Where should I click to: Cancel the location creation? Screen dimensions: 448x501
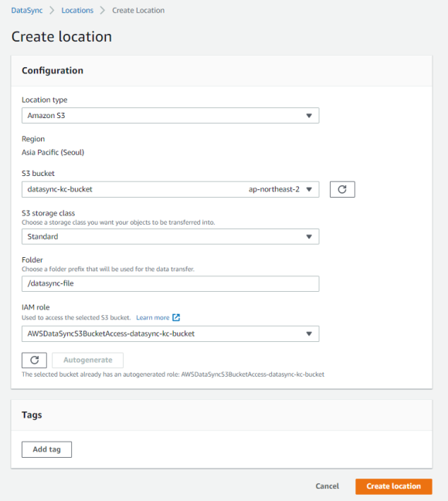coord(328,486)
